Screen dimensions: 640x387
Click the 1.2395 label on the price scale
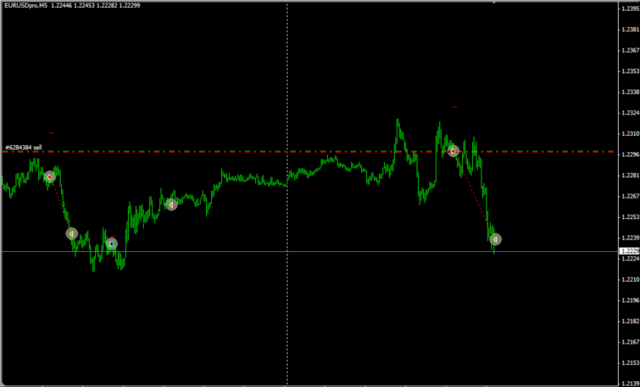click(x=630, y=9)
